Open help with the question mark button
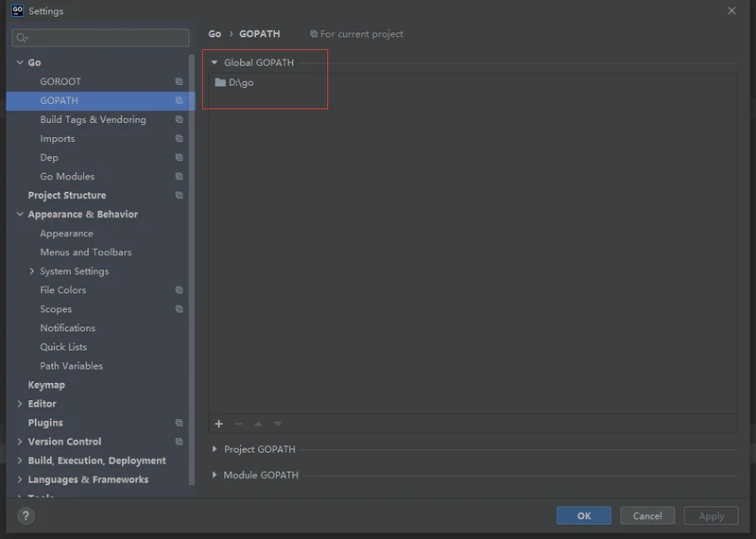Screen dimensions: 756x539 [26, 515]
